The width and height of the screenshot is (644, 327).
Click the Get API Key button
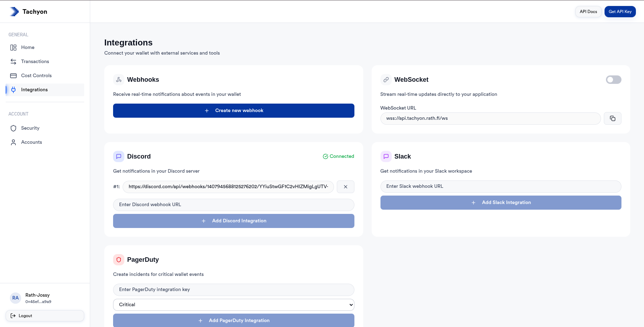coord(620,11)
